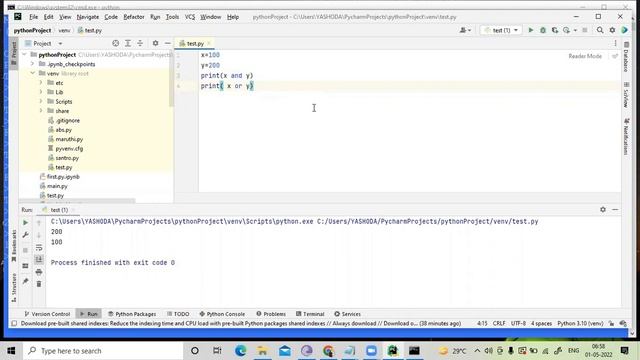Expand the etc folder

41,82
